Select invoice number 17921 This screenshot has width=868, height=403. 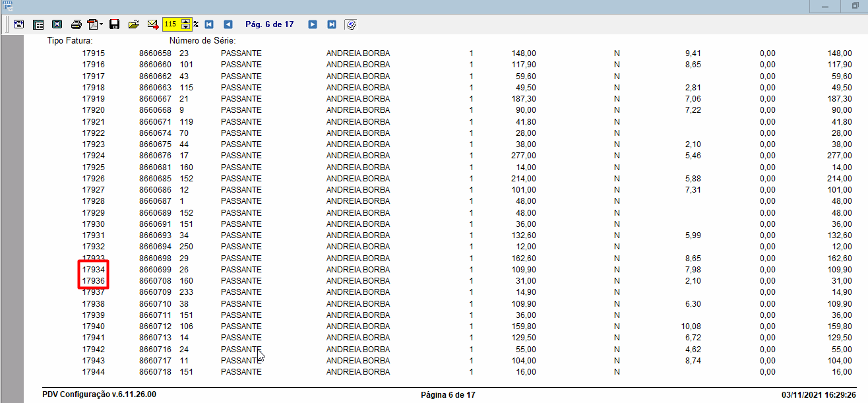[94, 121]
